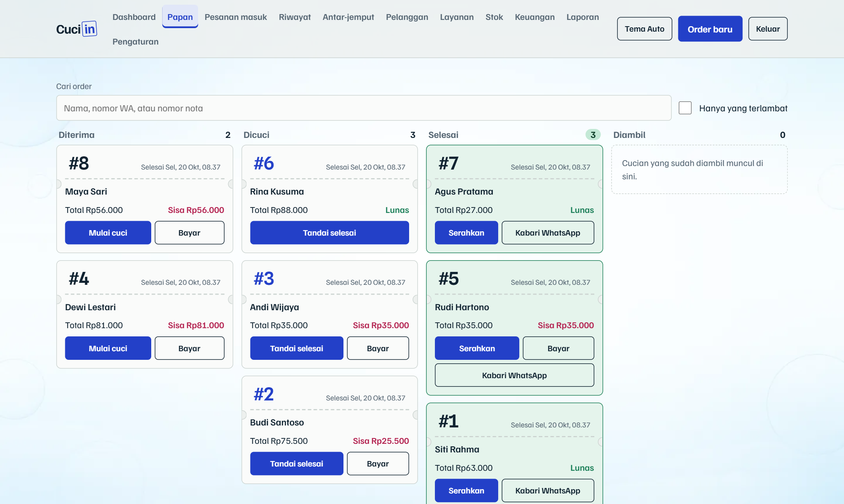Click Bayar on order #3
This screenshot has width=844, height=504.
[x=378, y=349]
